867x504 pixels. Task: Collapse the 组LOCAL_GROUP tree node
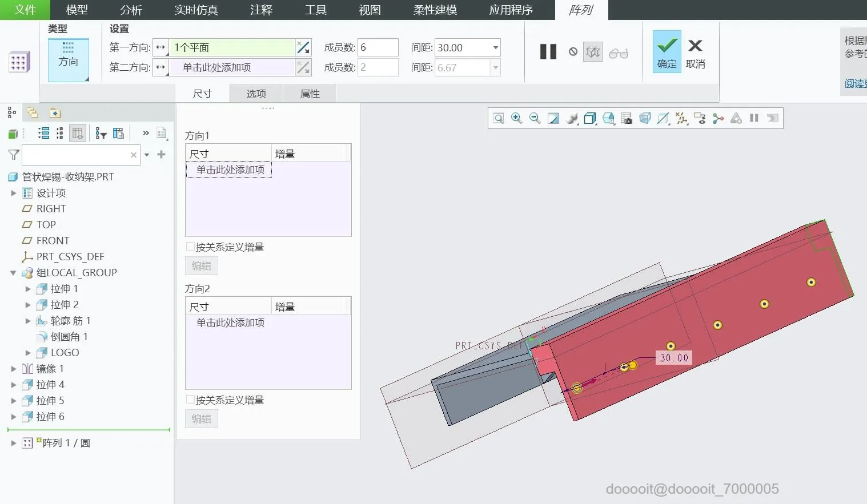14,273
